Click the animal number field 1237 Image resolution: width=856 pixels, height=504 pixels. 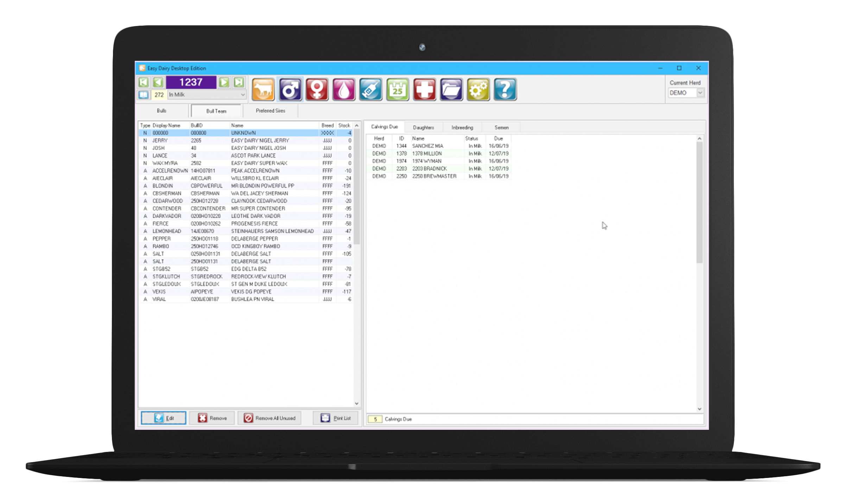191,82
